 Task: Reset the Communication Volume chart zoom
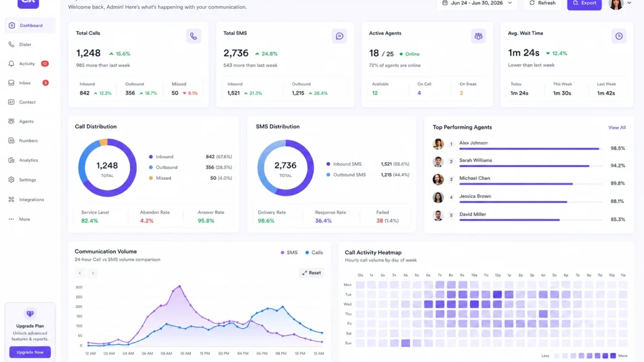coord(312,273)
